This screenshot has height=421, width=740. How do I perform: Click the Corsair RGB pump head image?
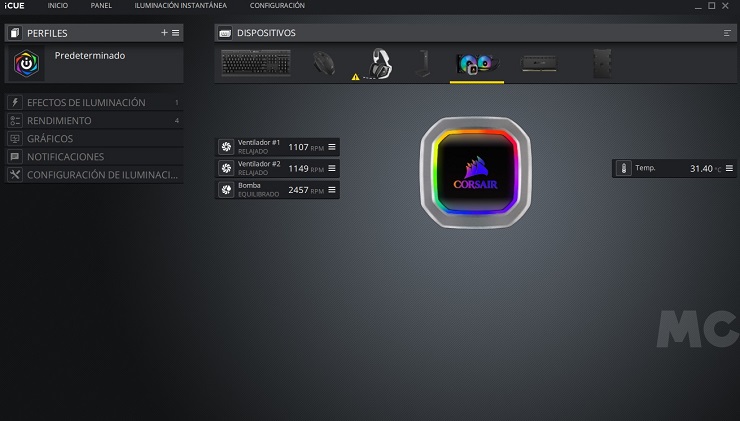tap(474, 170)
